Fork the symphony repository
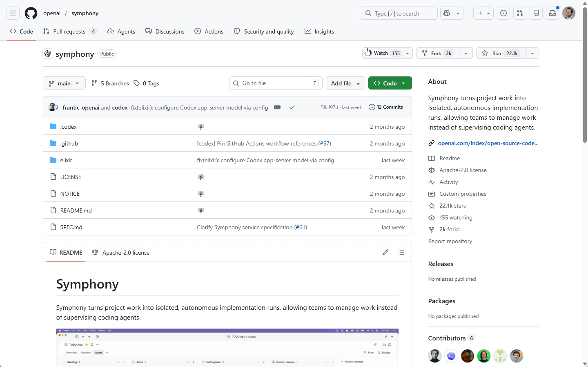 click(x=437, y=53)
